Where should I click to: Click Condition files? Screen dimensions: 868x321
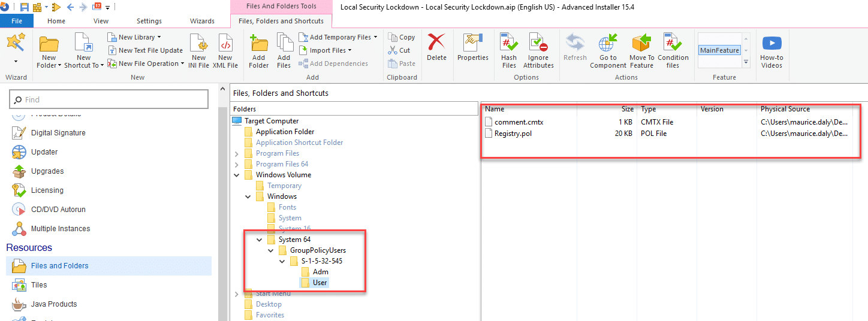[673, 51]
